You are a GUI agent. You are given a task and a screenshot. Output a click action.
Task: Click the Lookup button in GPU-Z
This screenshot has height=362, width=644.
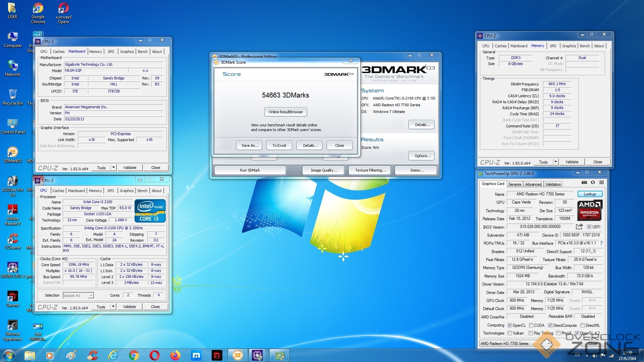590,194
